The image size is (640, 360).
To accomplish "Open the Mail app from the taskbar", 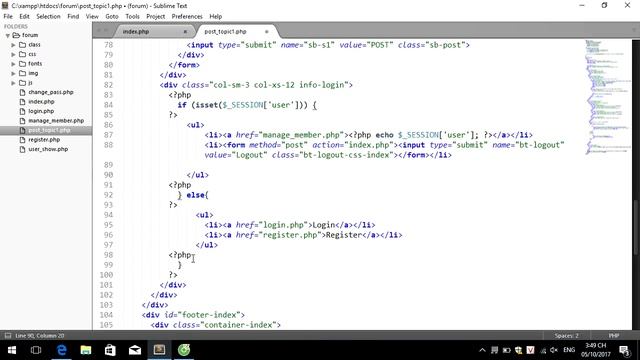I will click(135, 350).
